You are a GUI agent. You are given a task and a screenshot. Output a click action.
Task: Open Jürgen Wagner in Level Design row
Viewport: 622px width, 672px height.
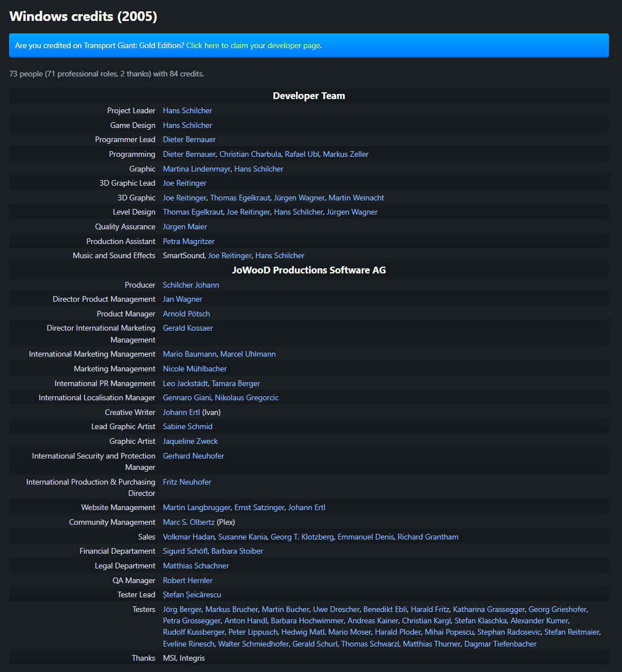click(x=352, y=212)
